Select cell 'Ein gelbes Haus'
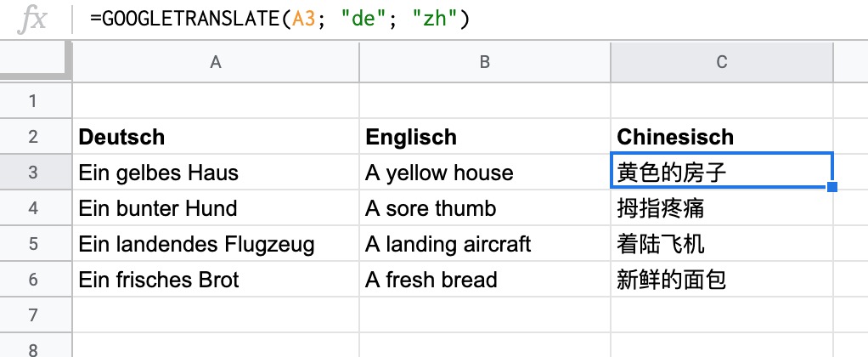 pos(216,172)
